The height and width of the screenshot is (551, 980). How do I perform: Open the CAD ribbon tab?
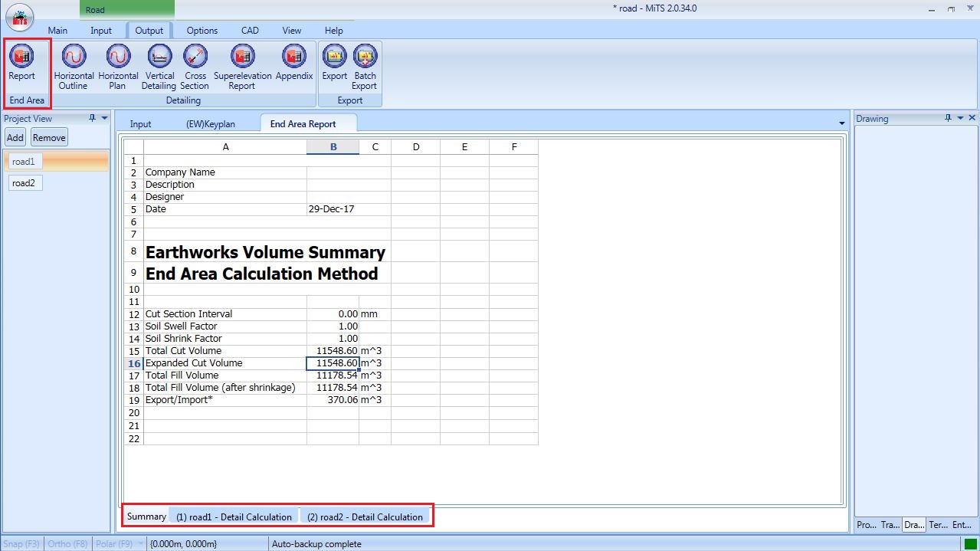[x=250, y=31]
